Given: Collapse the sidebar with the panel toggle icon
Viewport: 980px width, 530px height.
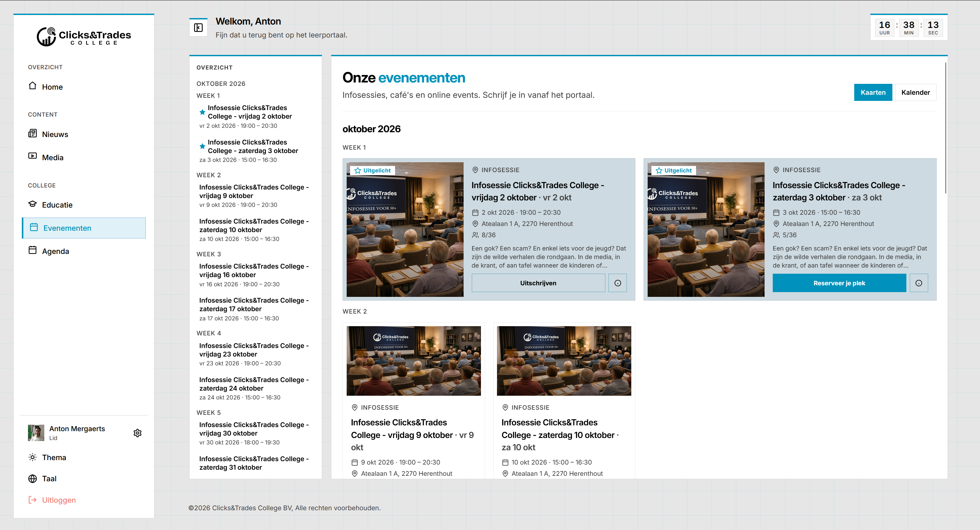Looking at the screenshot, I should (198, 27).
